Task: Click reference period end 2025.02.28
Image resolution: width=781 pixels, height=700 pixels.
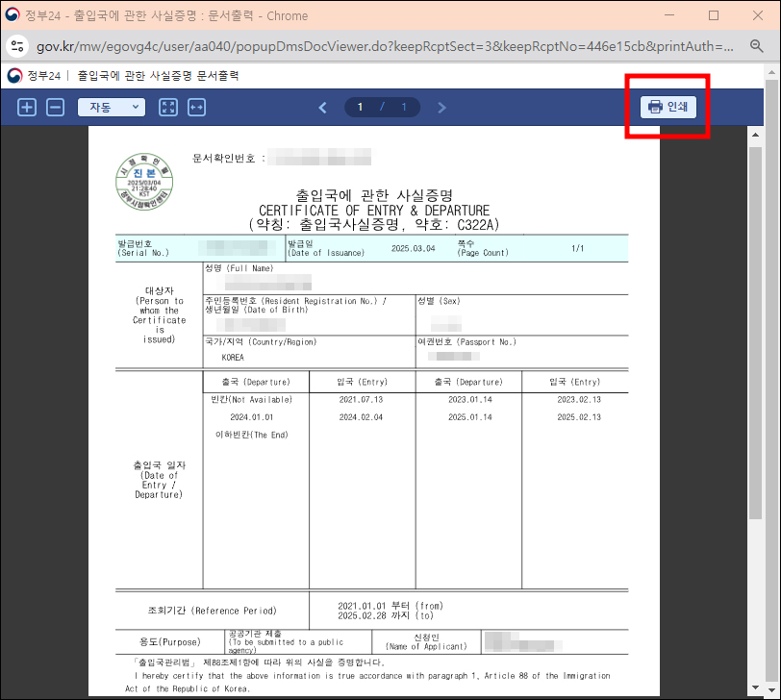Action: (x=362, y=615)
